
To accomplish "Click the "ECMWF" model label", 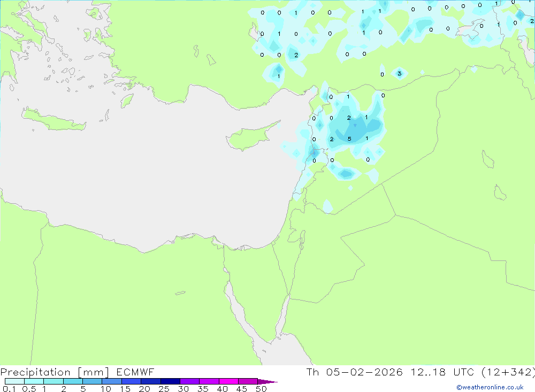I will (x=135, y=372).
